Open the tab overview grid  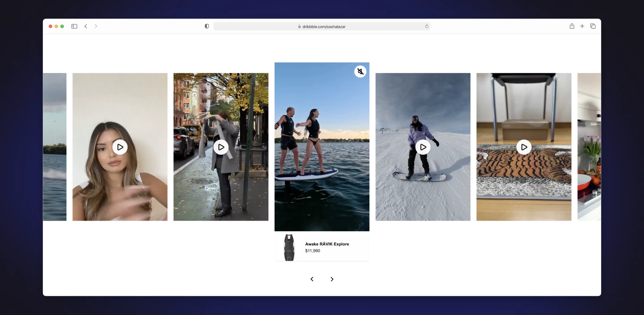coord(593,26)
